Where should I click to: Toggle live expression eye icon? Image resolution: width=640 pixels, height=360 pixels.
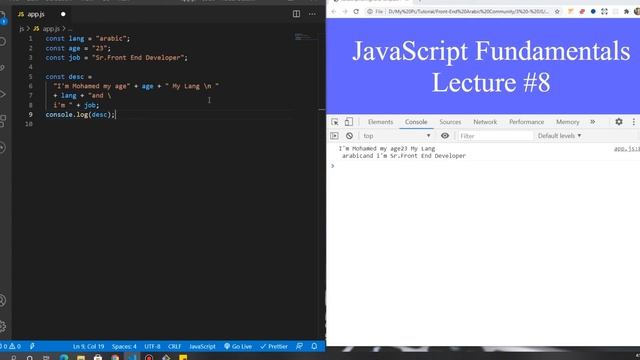pos(445,136)
